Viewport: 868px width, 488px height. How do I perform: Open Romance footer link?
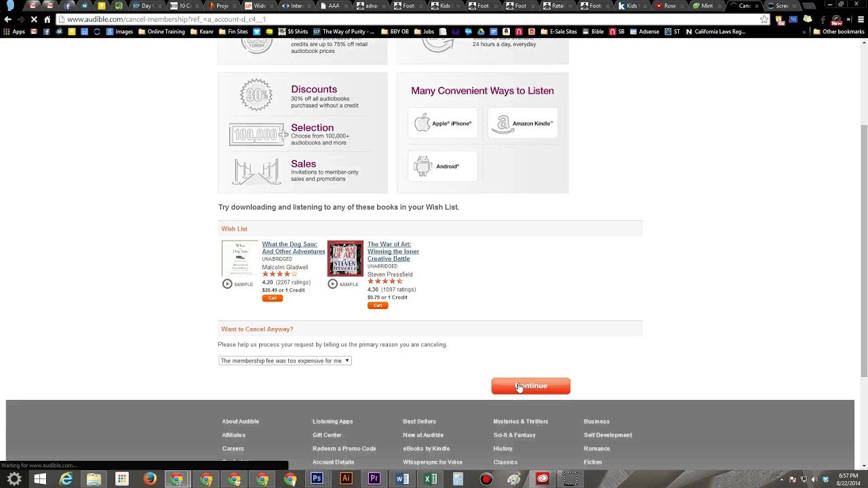click(x=597, y=449)
